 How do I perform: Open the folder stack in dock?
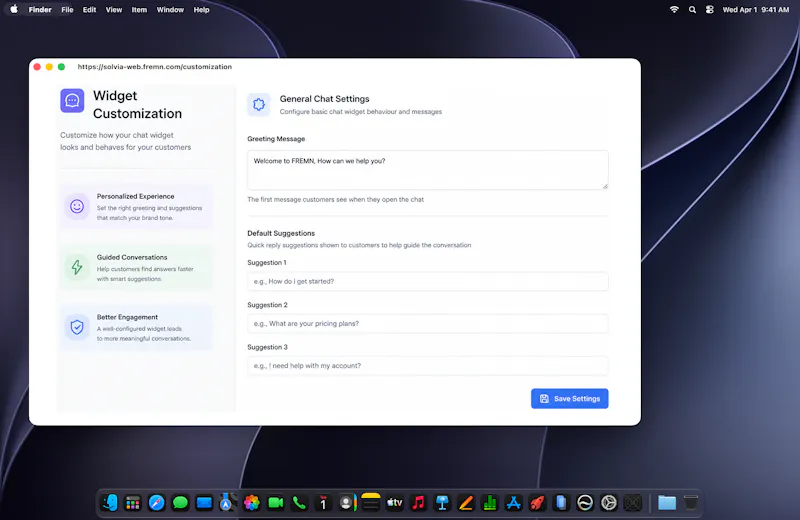click(x=666, y=503)
